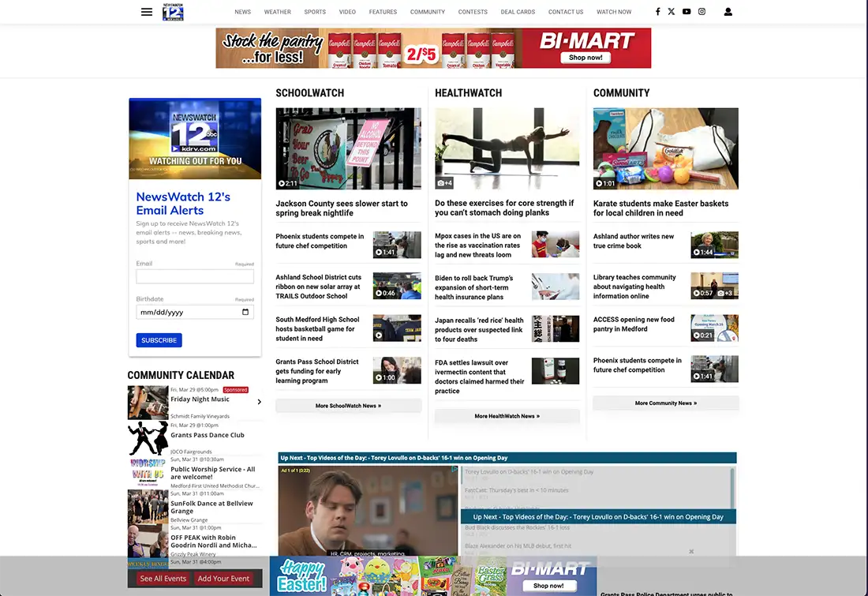The image size is (868, 596).
Task: Open the Deal Cards menu
Action: point(518,12)
